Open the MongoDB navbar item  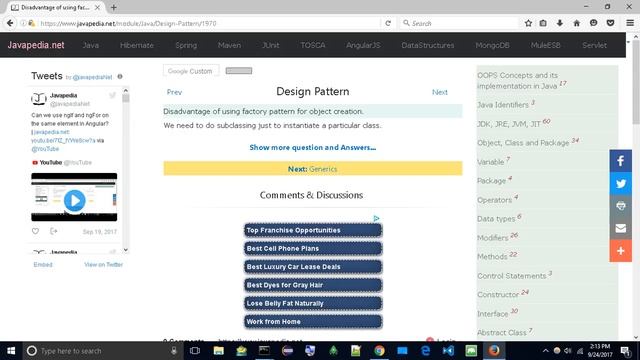(x=492, y=45)
